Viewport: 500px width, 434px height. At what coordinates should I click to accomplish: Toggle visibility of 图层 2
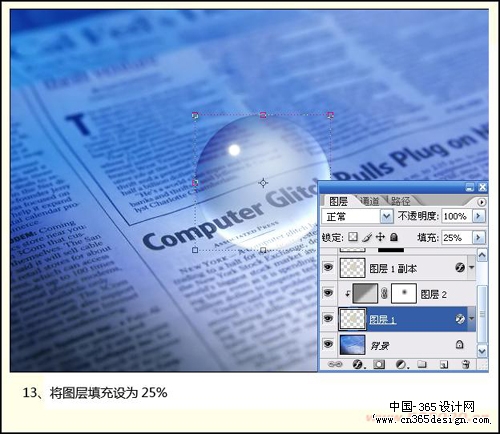click(x=328, y=293)
